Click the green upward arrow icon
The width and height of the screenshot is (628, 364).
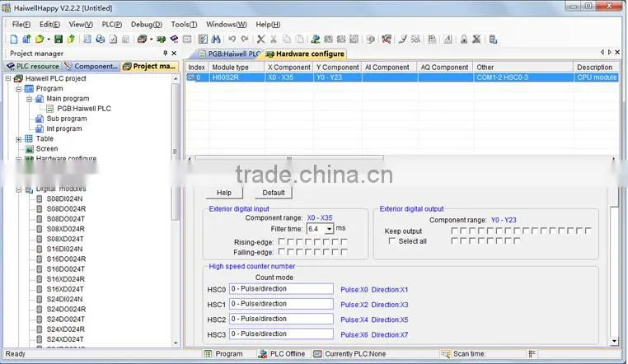point(72,40)
